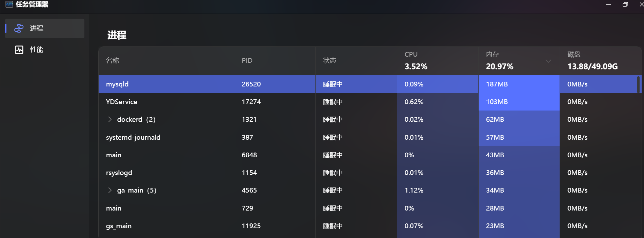Select the YDService process row
Screen dimensions: 644x238
[x=368, y=102]
